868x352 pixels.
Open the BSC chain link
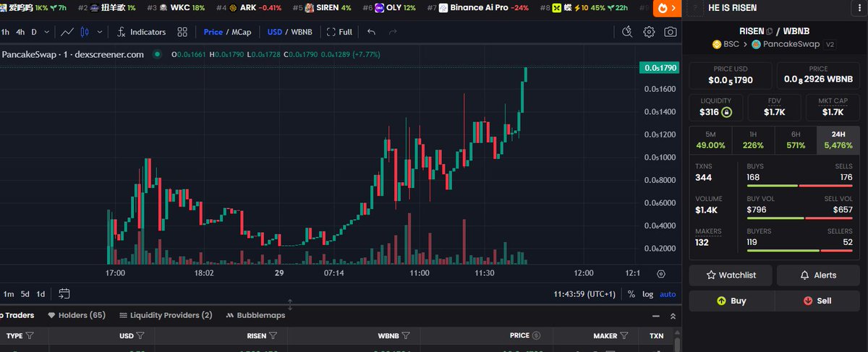tap(726, 43)
